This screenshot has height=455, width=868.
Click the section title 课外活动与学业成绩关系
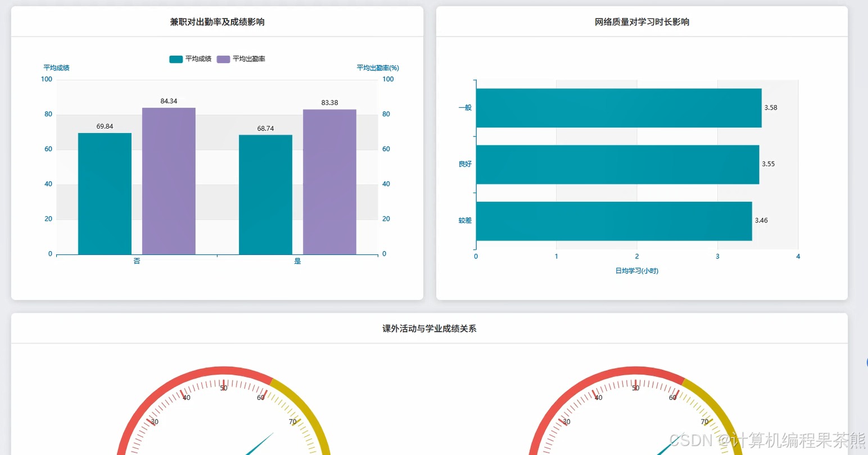click(x=430, y=329)
